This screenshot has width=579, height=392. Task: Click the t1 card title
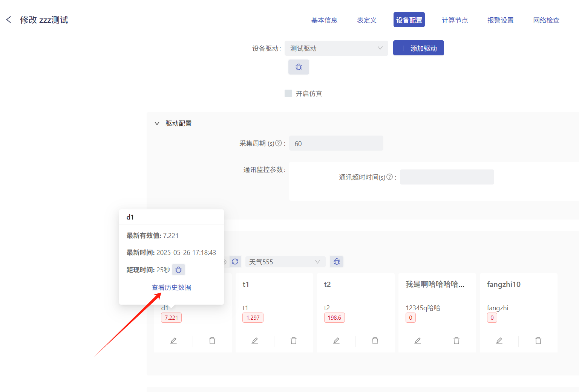(246, 284)
